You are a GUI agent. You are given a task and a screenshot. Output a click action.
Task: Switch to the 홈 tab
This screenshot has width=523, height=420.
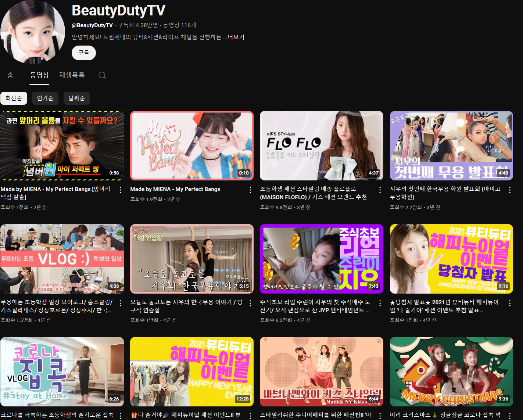10,75
